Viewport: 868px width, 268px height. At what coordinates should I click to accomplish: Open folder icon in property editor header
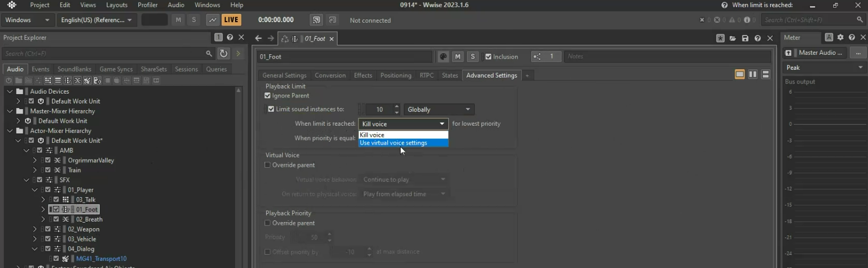pyautogui.click(x=733, y=38)
